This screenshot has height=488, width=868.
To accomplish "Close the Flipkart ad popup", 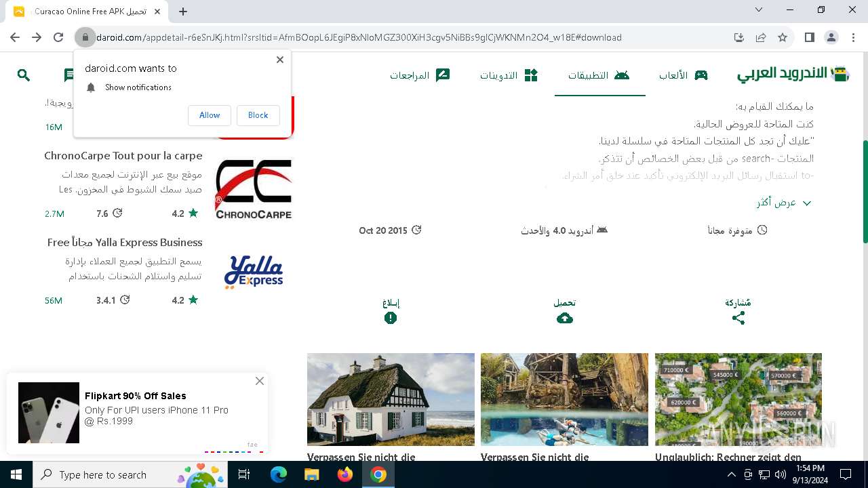I will [260, 381].
